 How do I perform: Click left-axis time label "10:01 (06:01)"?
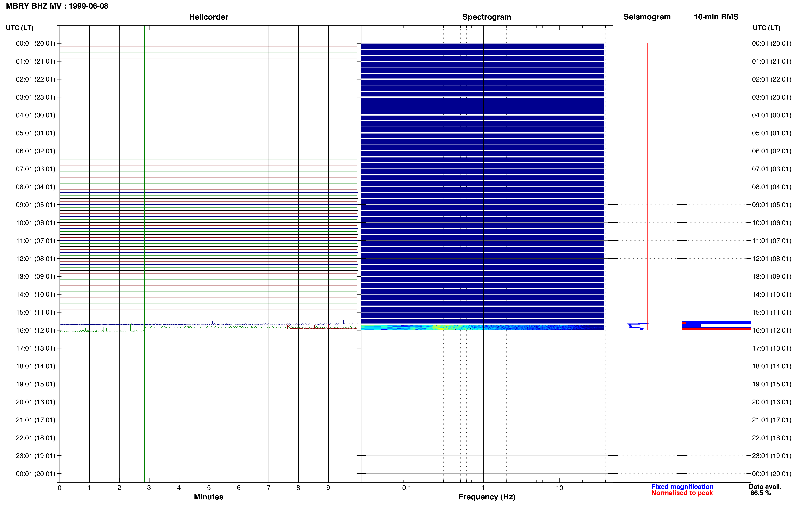[36, 223]
